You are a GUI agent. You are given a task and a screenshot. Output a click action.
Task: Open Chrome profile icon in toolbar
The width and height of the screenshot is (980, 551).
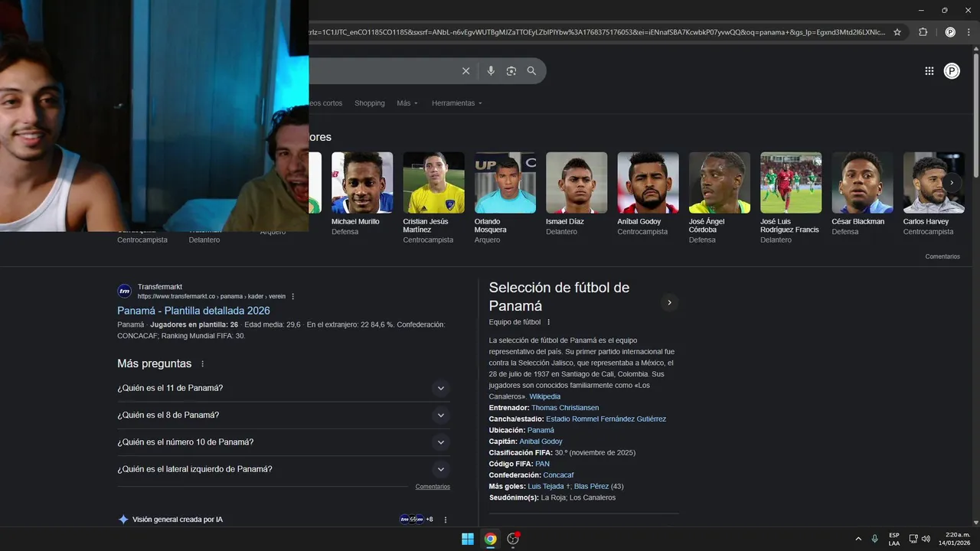click(x=950, y=32)
